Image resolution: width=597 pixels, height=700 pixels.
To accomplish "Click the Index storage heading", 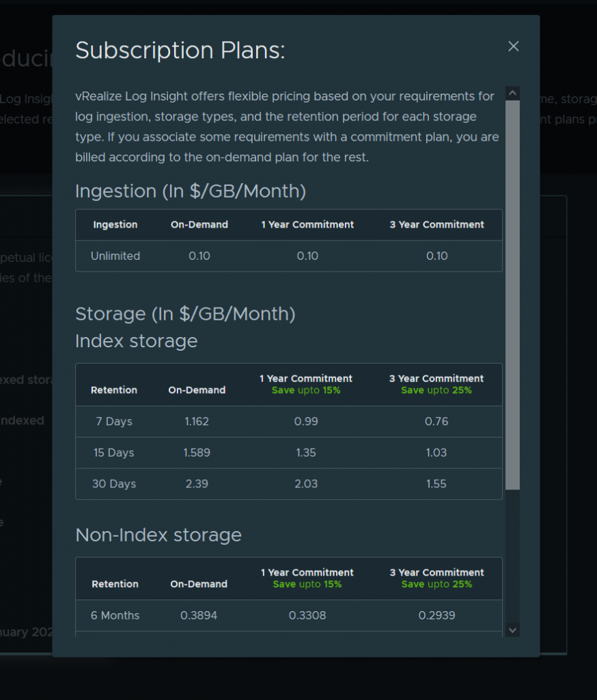I will click(136, 341).
